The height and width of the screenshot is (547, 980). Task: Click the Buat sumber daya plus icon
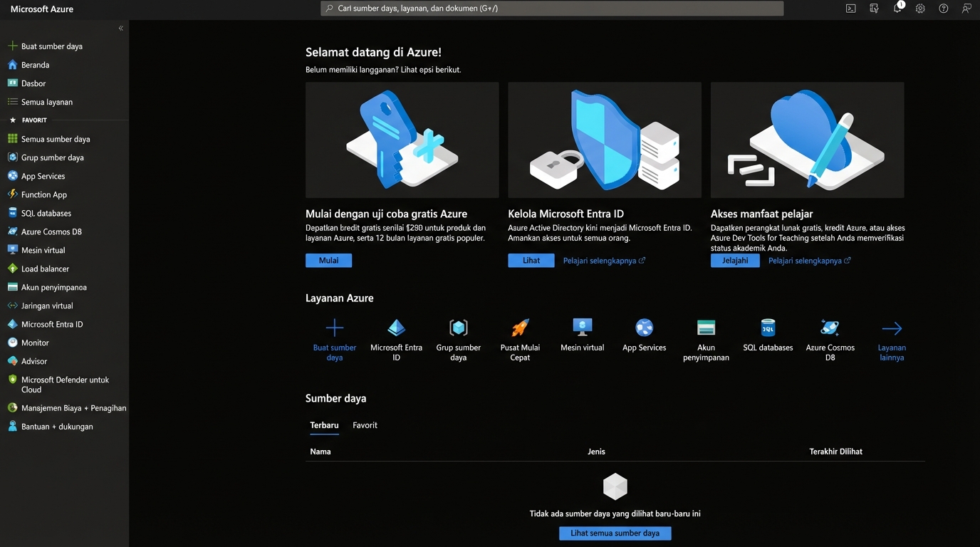tap(335, 328)
